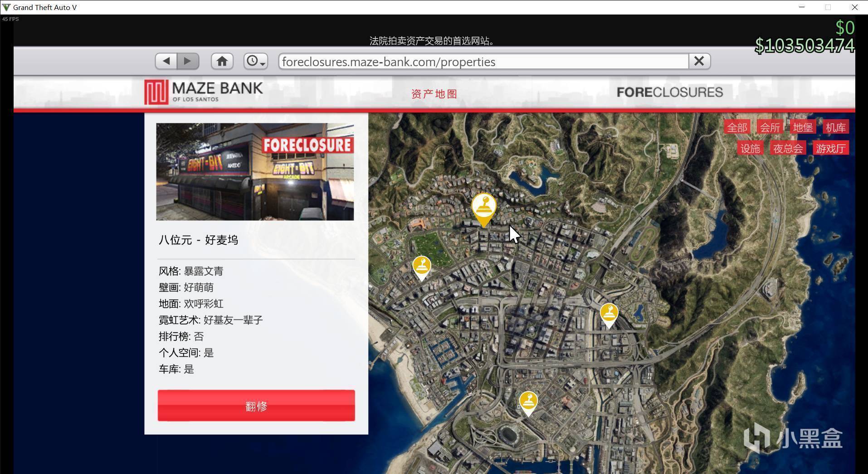Click the 个人空间: 是 line

click(x=186, y=353)
